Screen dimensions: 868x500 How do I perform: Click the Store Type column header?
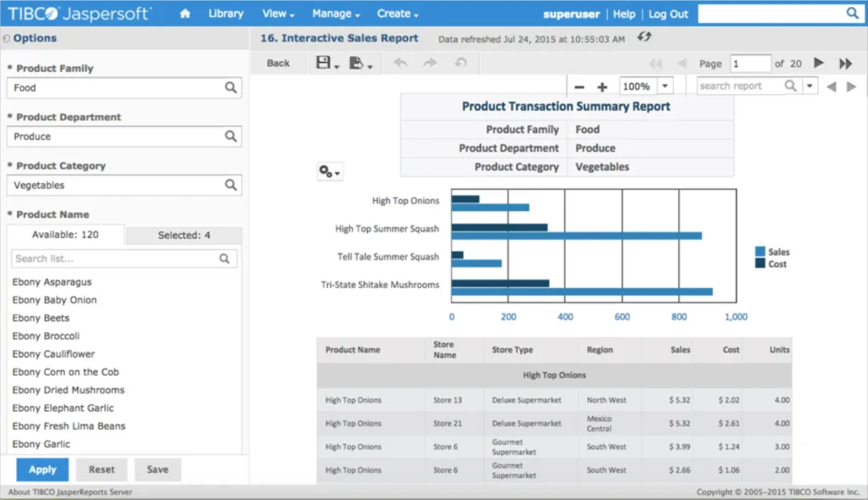pos(513,350)
